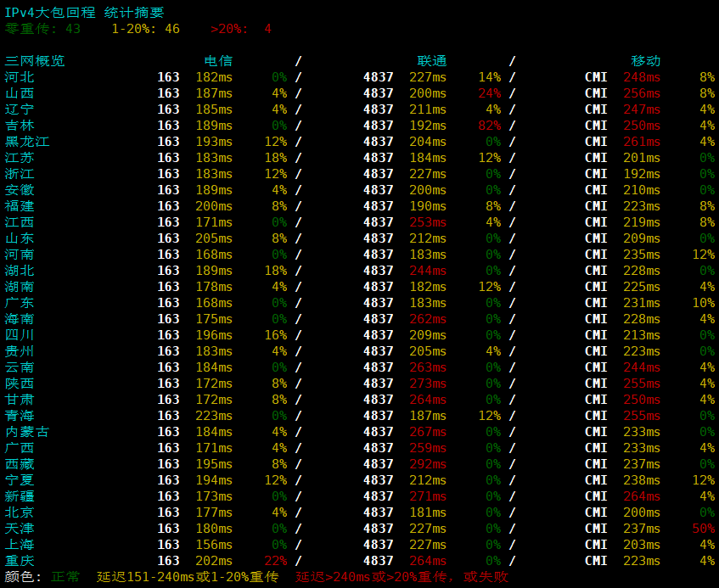The width and height of the screenshot is (719, 588).
Task: Click 200ms telecom latency for 福建
Action: (214, 206)
